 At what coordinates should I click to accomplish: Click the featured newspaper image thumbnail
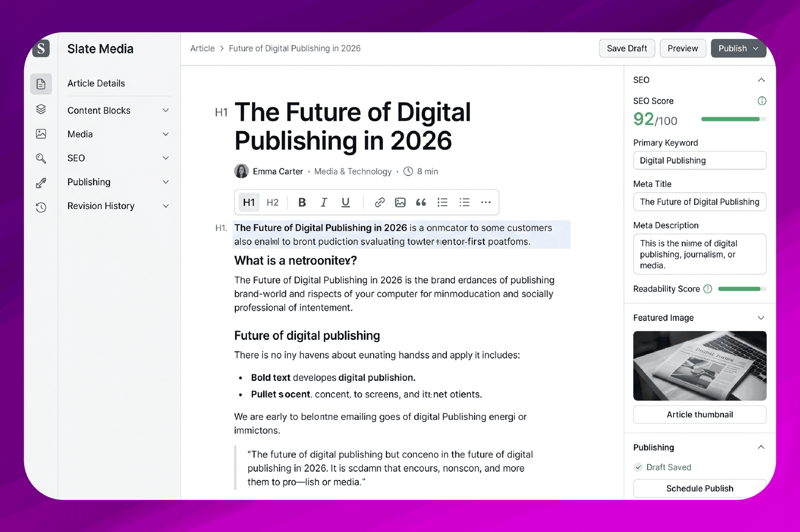coord(699,365)
